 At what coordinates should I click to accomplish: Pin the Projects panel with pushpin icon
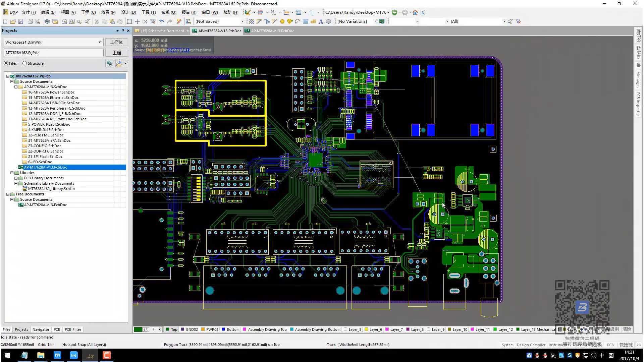[123, 31]
